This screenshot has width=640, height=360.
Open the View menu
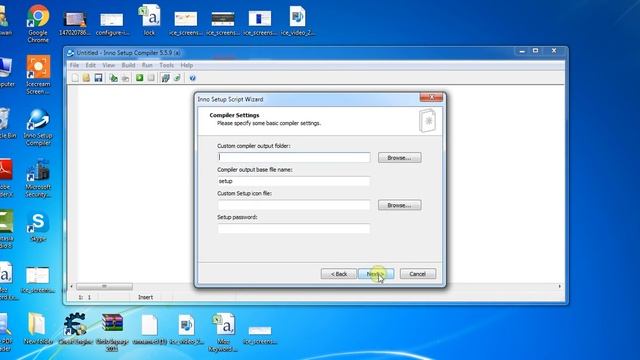[x=109, y=65]
